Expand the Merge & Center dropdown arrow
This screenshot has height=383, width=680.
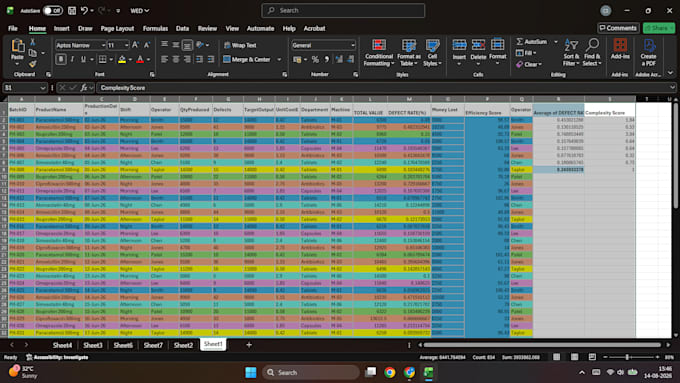tap(279, 59)
